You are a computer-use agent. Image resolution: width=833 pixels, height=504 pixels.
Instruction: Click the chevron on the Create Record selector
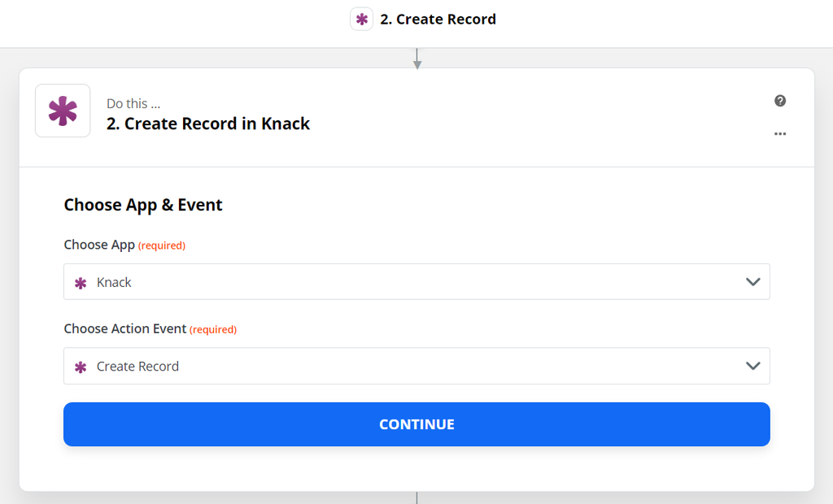[752, 366]
